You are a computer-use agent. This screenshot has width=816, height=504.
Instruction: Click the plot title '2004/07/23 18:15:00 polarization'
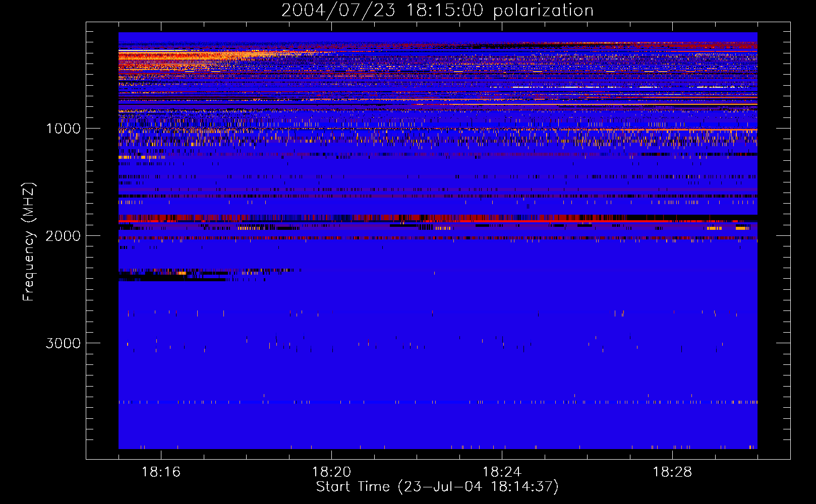point(437,11)
